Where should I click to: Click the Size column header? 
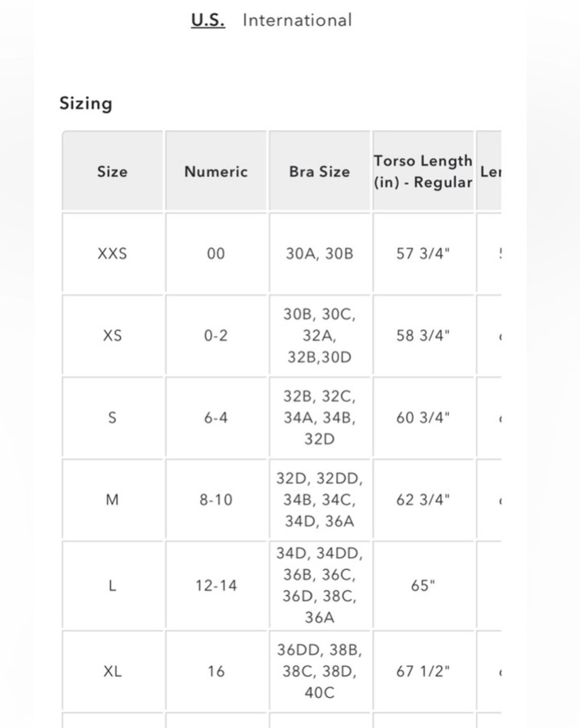[113, 172]
